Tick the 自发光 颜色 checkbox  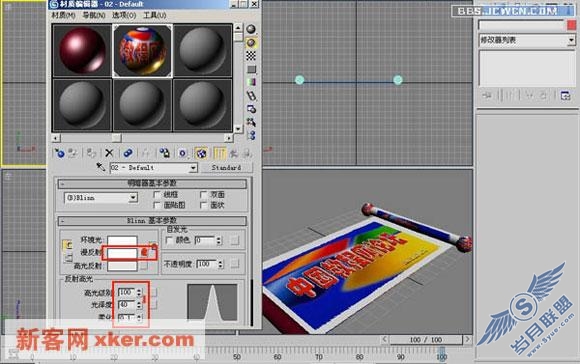pyautogui.click(x=169, y=240)
